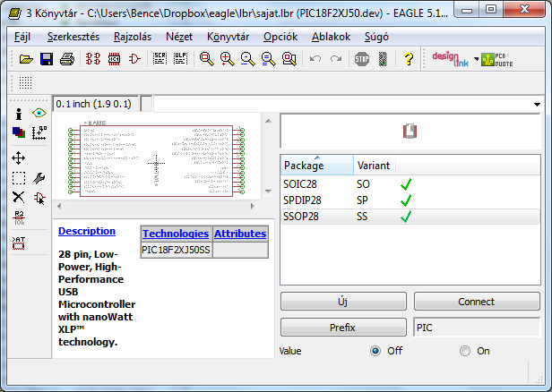This screenshot has height=392, width=552.
Task: Select the Delete X tool
Action: (18, 197)
